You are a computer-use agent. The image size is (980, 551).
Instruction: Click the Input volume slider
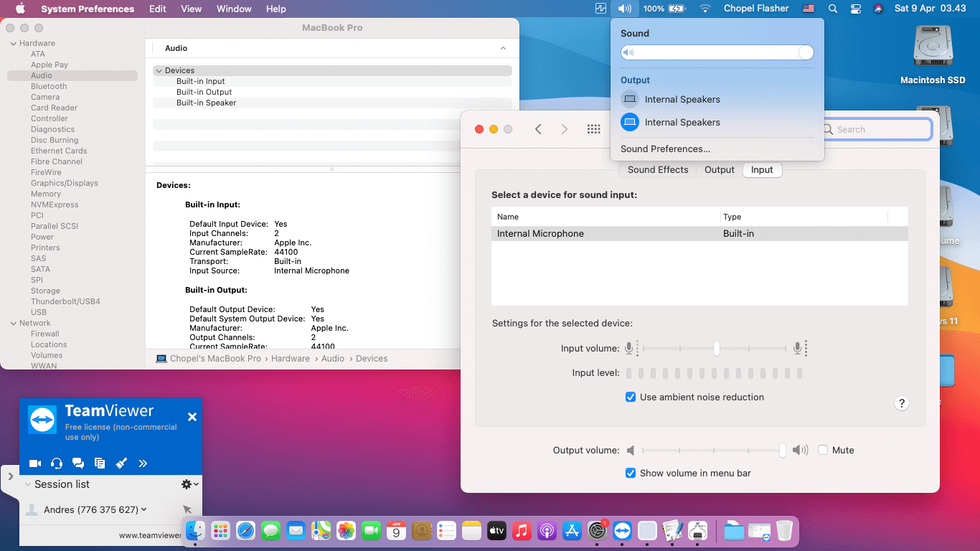(x=716, y=349)
